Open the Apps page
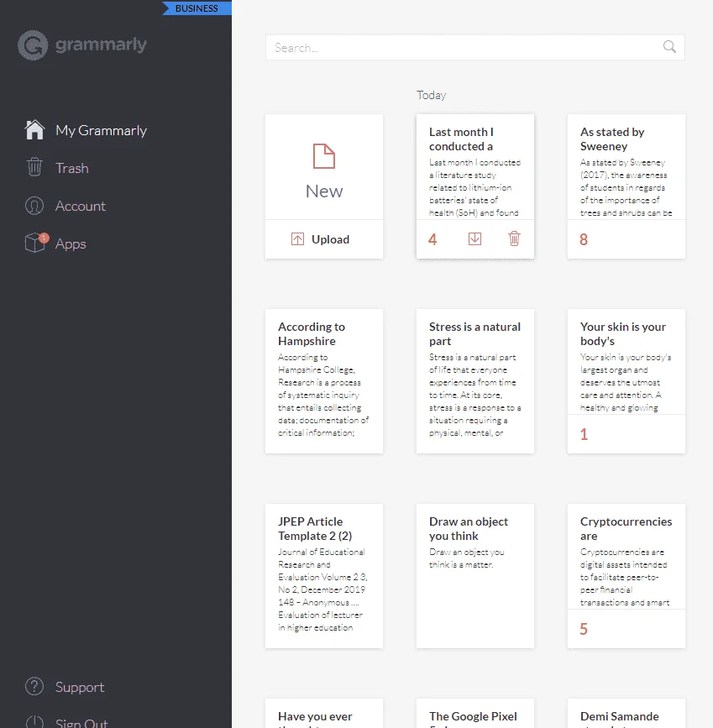 tap(71, 244)
